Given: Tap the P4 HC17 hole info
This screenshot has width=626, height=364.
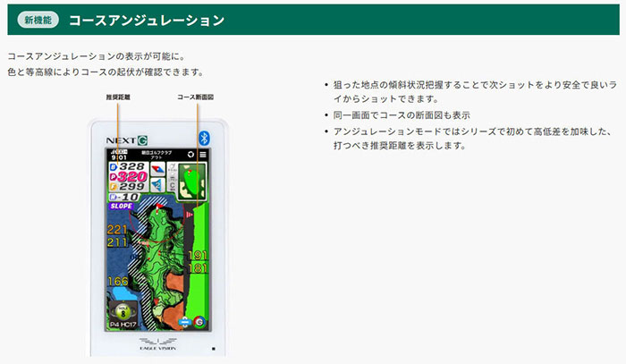Looking at the screenshot, I should click(x=121, y=325).
